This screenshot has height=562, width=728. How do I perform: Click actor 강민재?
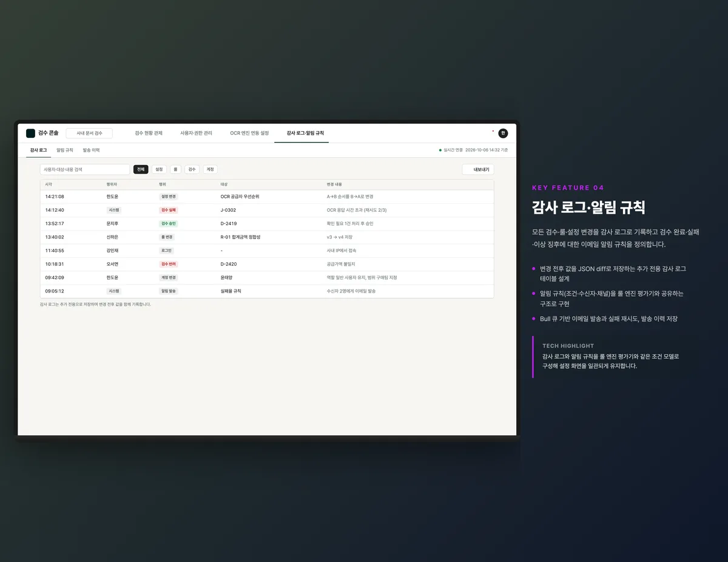[x=112, y=250]
